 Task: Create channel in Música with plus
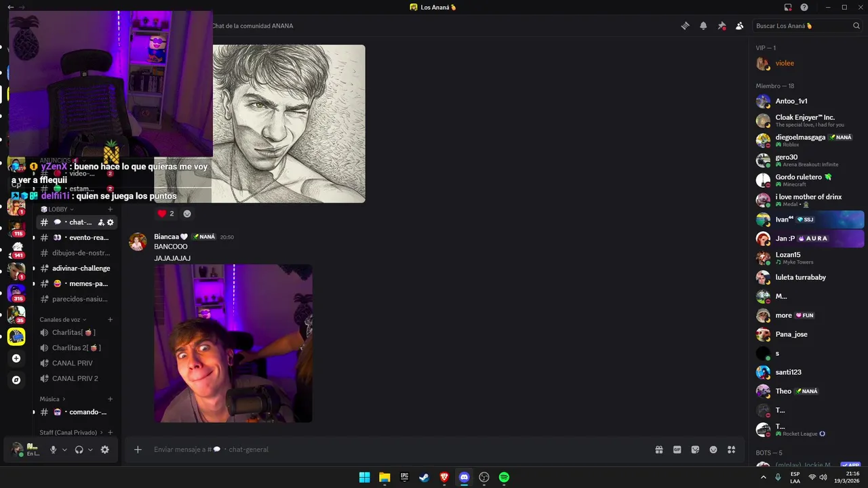tap(110, 399)
